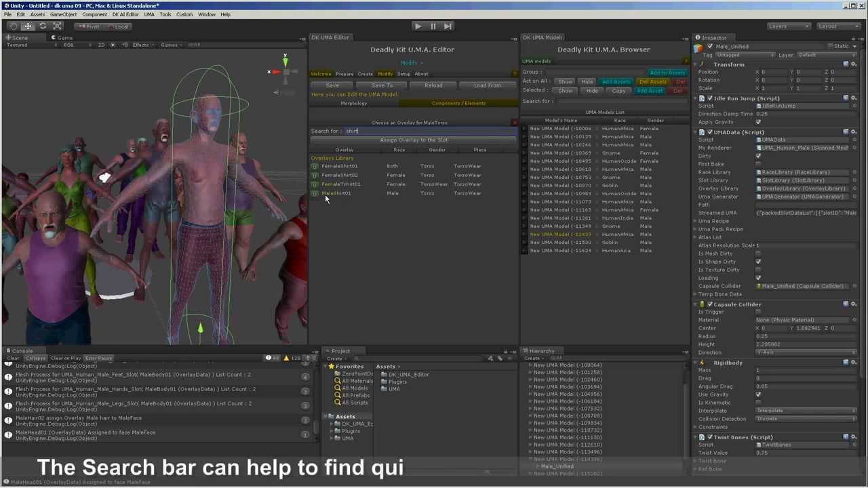Image resolution: width=868 pixels, height=488 pixels.
Task: Select the Scale tool
Action: pyautogui.click(x=58, y=26)
